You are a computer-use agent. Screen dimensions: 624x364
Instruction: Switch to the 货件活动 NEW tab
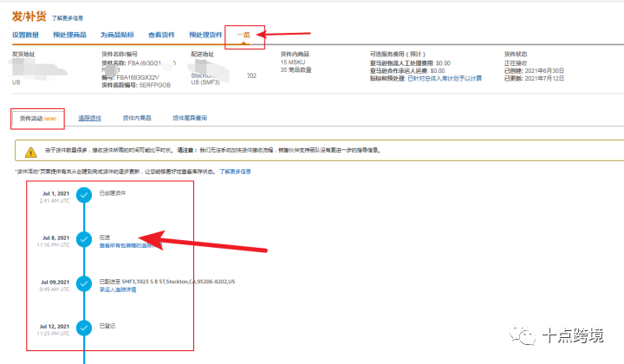click(x=38, y=119)
